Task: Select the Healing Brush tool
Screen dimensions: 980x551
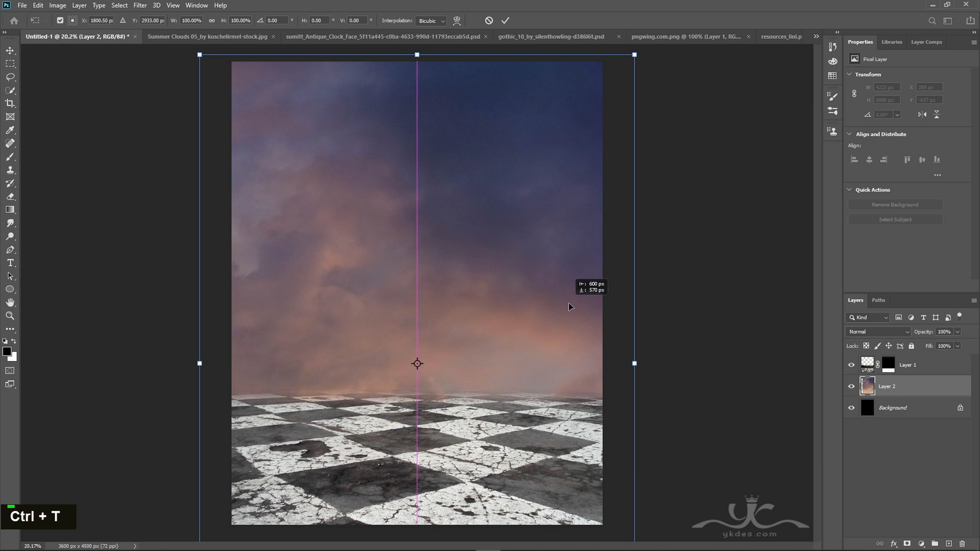Action: 10,143
